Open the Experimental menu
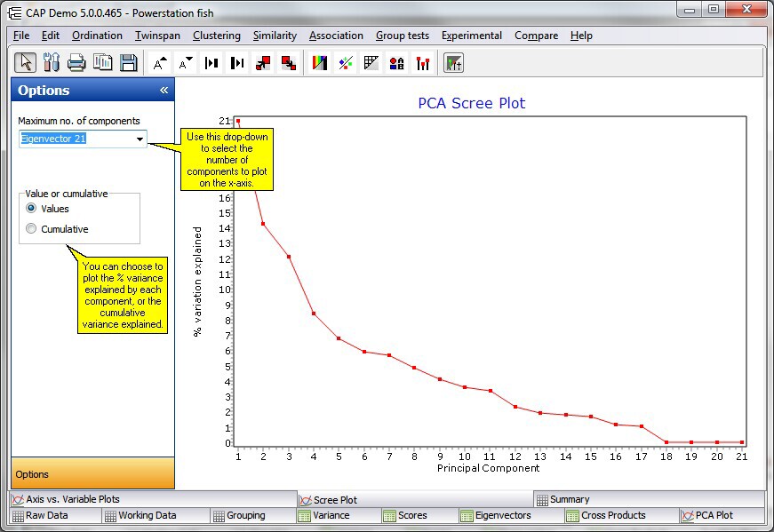This screenshot has height=532, width=774. pyautogui.click(x=471, y=36)
